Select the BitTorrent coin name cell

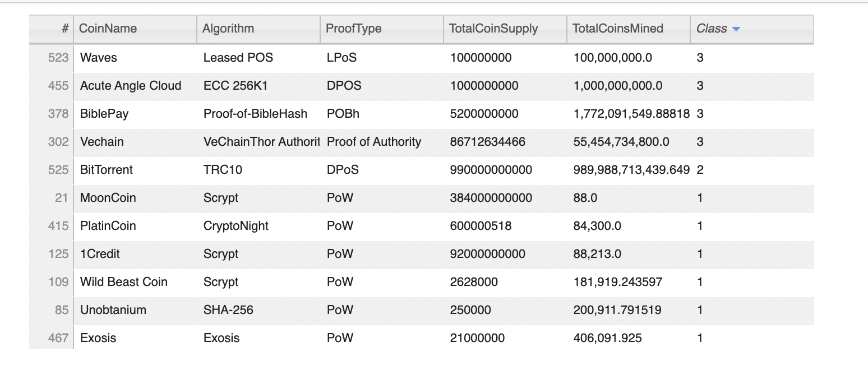135,170
